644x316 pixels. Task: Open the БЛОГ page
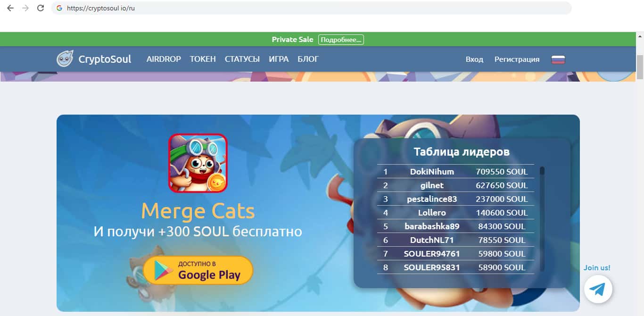click(308, 59)
